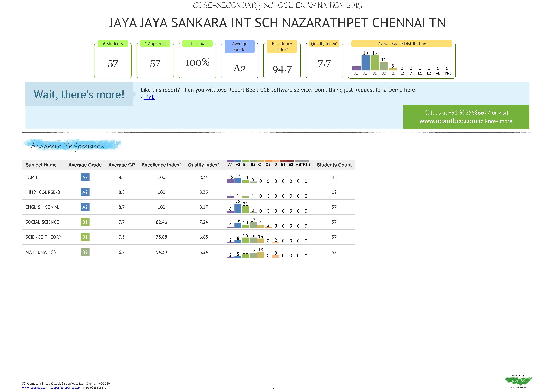Viewport: 555px width, 392px height.
Task: Click the 28 A2 bar in ENGLISH COMM. row
Action: [238, 208]
